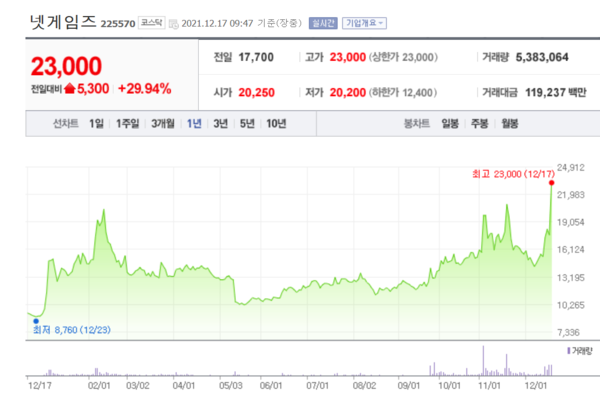Open the 기업개요 dropdown button
This screenshot has height=404, width=600.
pos(364,23)
